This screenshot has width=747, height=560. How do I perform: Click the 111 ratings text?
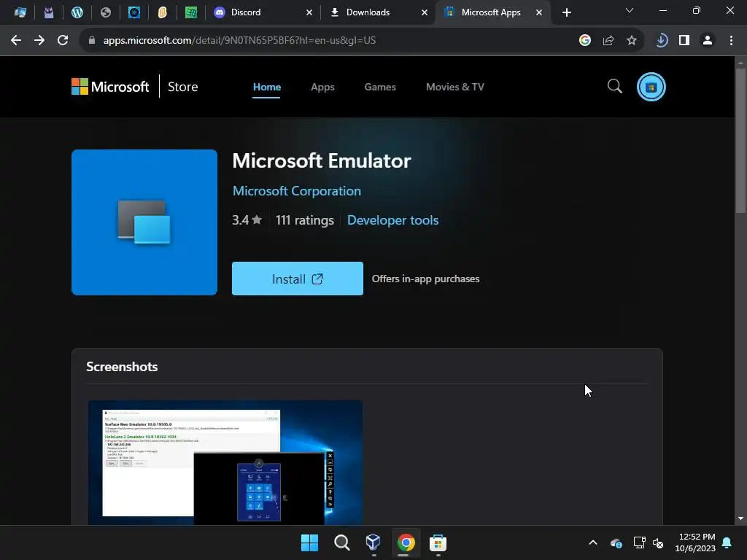point(304,220)
